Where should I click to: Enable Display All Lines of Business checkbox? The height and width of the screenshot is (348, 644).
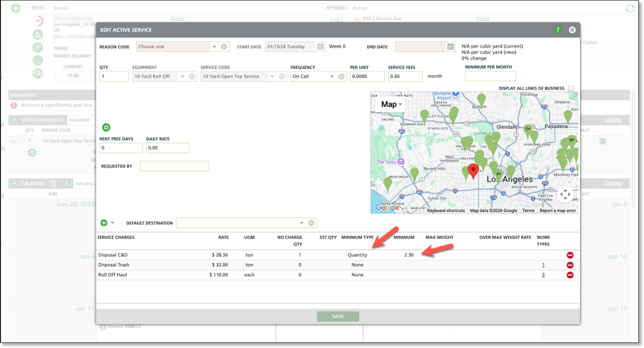(571, 88)
